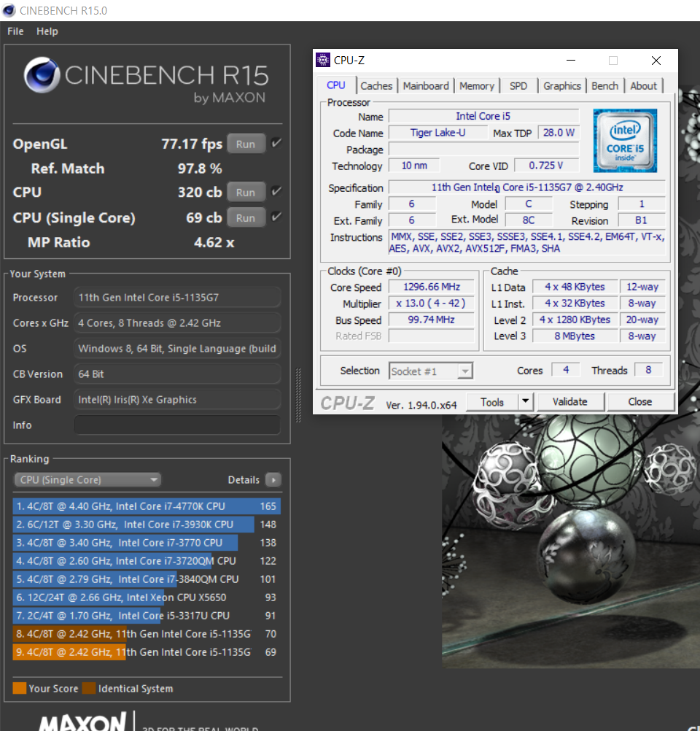
Task: Click the Identical System brown legend swatch
Action: 88,688
